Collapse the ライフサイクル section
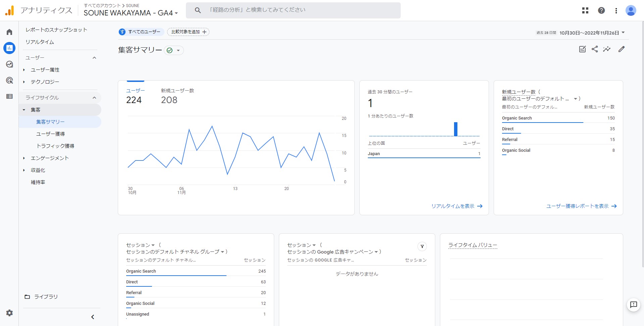The height and width of the screenshot is (326, 644). click(x=94, y=98)
